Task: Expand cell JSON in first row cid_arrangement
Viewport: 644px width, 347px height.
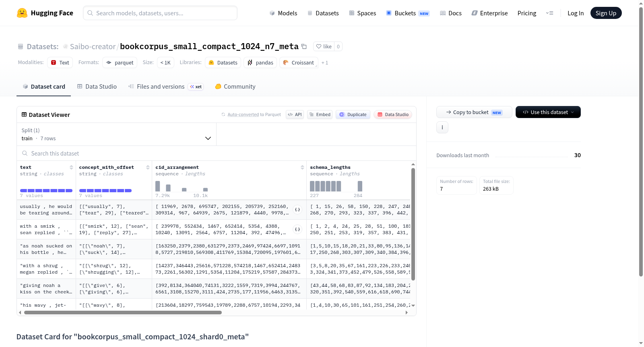Action: coord(297,210)
